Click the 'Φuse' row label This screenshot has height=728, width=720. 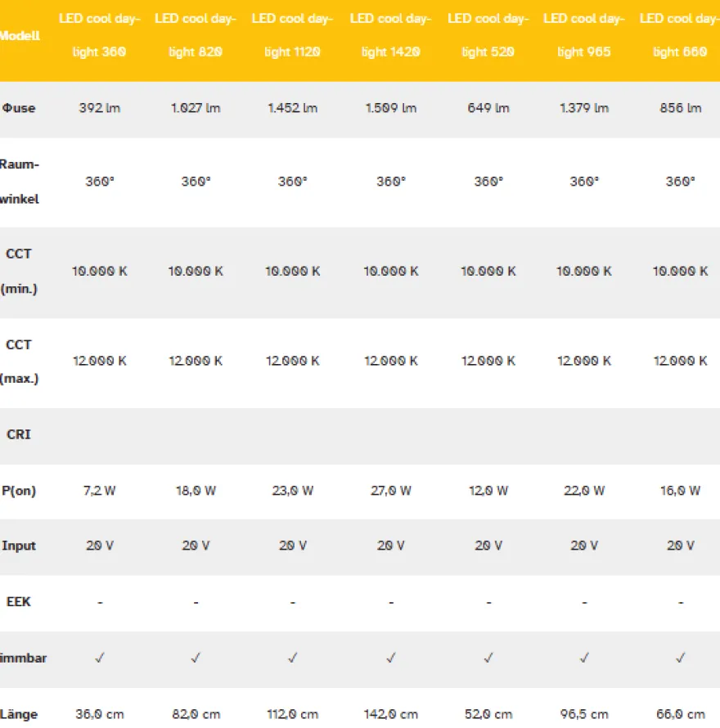coord(19,108)
